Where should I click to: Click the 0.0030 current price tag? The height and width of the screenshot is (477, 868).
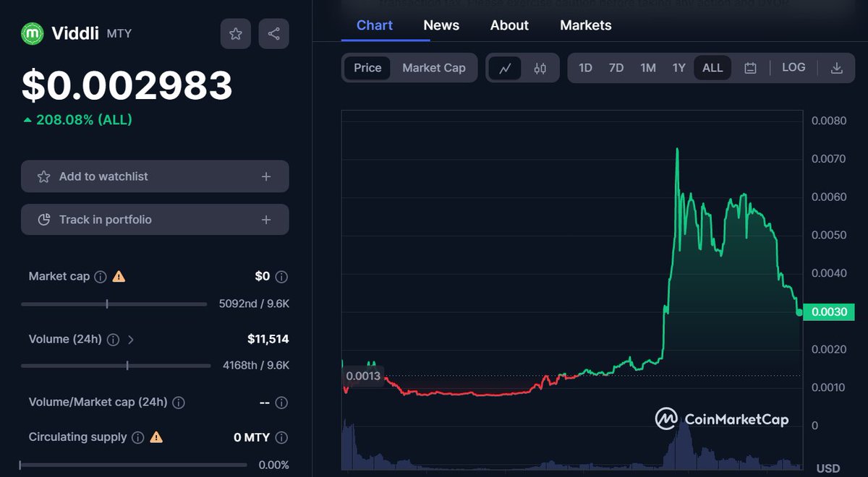[830, 312]
